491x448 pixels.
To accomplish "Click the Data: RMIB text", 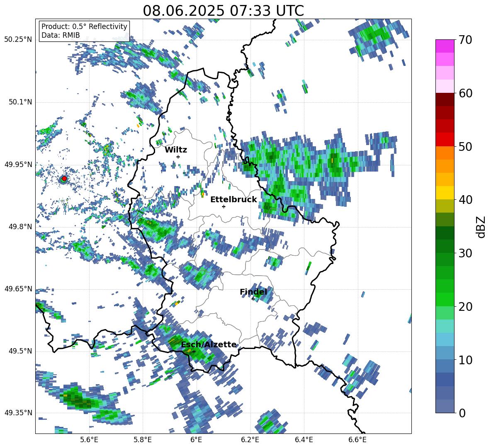I will tap(61, 35).
